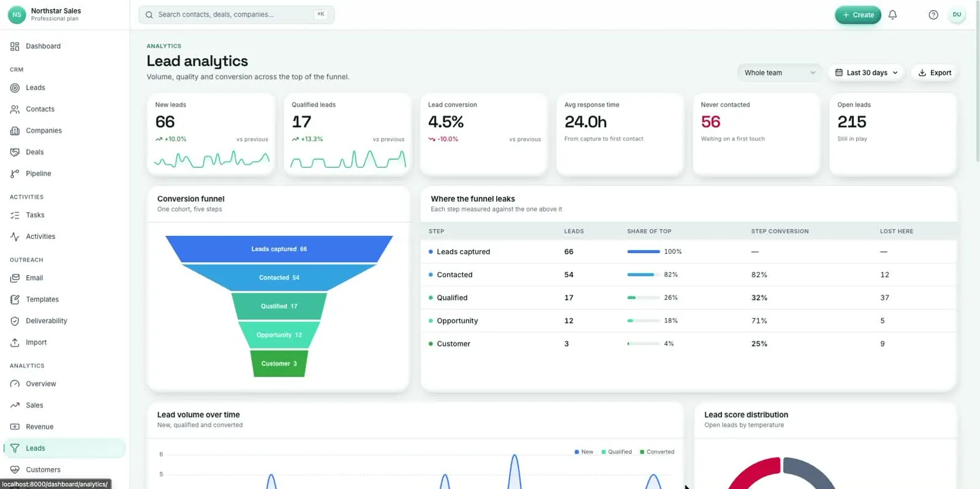980x489 pixels.
Task: Go to the Pipeline page
Action: coord(64,174)
